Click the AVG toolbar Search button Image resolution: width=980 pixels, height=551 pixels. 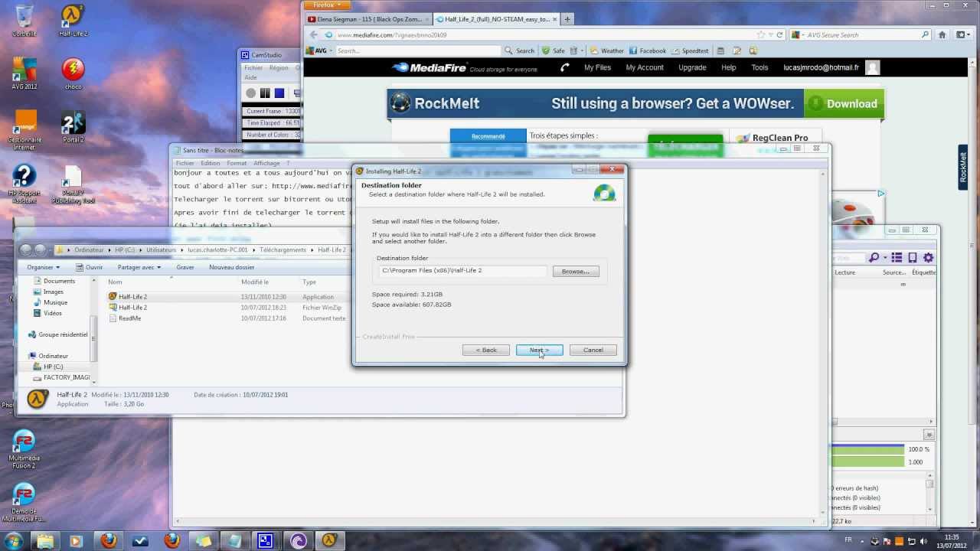click(x=520, y=51)
